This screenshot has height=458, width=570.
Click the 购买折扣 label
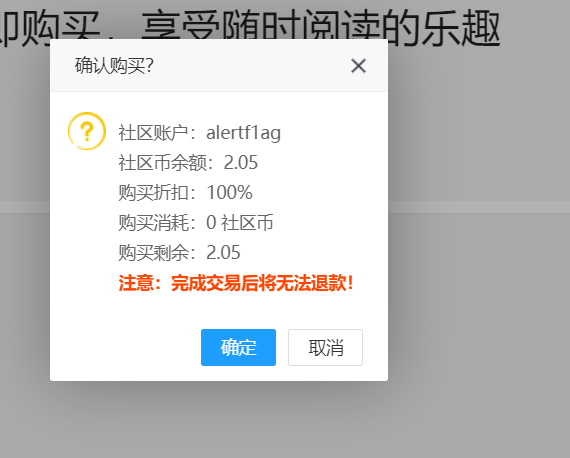coord(153,192)
